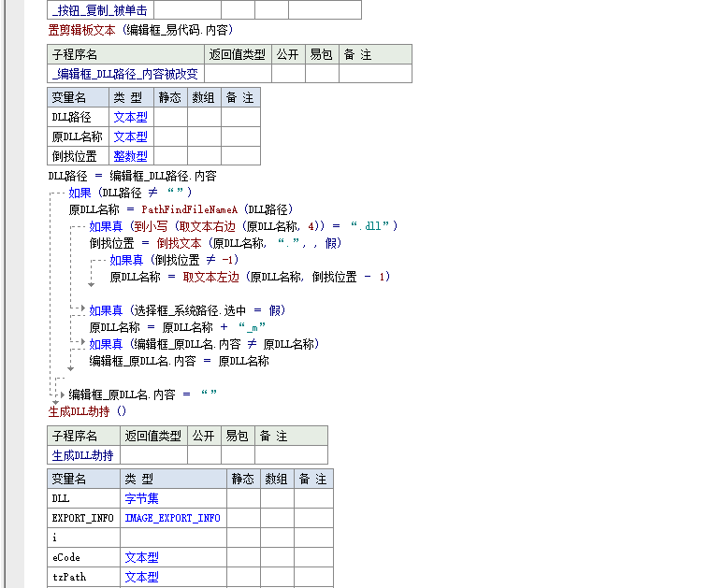Select the _编辑框_DLL路径_内容被改变 subroutine name cell
Image resolution: width=709 pixels, height=588 pixels.
tap(125, 74)
